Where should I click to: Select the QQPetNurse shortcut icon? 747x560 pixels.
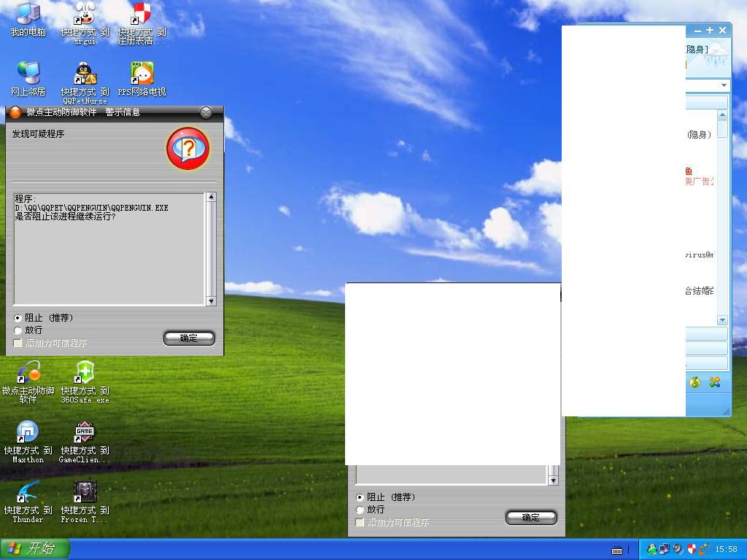tap(85, 82)
